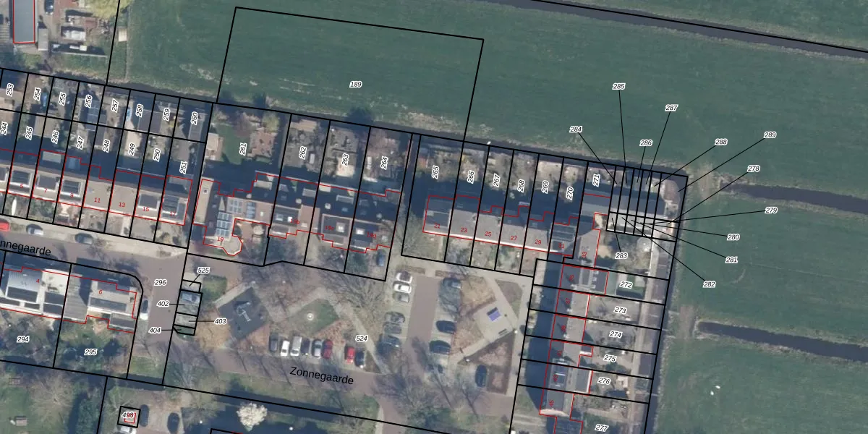Select house number 13 label
This screenshot has height=434, width=868.
click(x=122, y=205)
